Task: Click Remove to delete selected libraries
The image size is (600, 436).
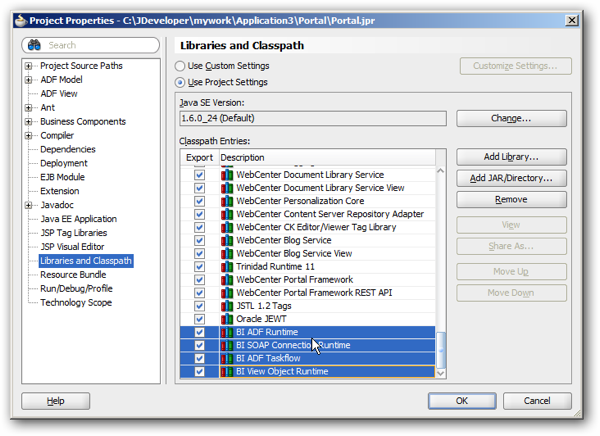Action: pyautogui.click(x=511, y=200)
